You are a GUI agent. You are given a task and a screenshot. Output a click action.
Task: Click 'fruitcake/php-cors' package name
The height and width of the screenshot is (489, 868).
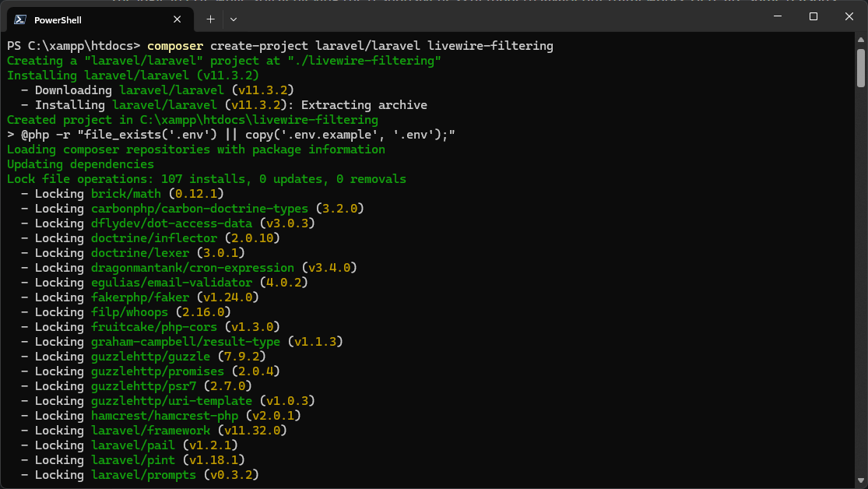[x=154, y=327]
